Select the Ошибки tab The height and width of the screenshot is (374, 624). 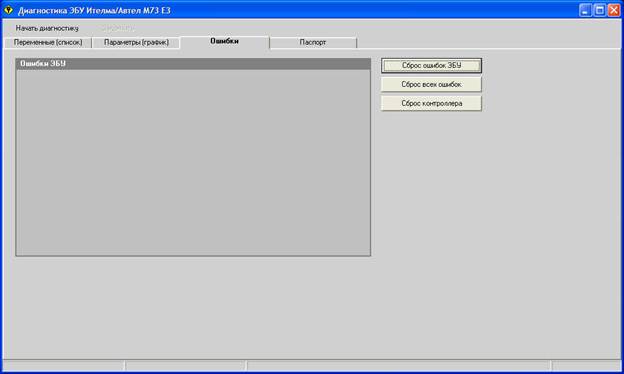(x=224, y=41)
